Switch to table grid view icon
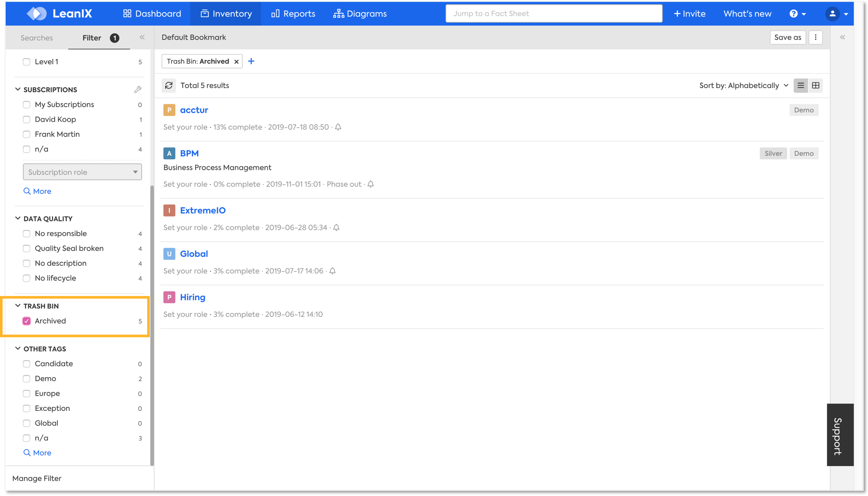The image size is (868, 496). pos(815,85)
